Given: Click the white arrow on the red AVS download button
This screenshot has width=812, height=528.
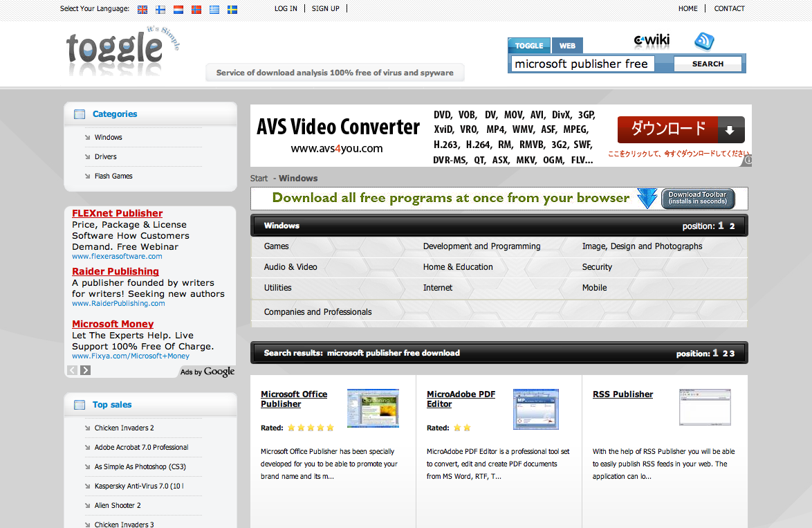Looking at the screenshot, I should point(730,129).
